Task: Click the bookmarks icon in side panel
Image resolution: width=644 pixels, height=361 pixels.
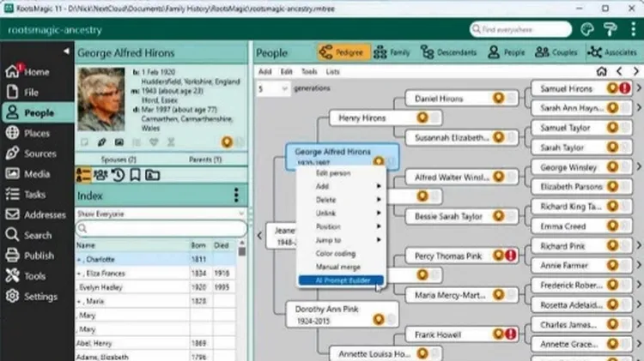Action: click(136, 175)
